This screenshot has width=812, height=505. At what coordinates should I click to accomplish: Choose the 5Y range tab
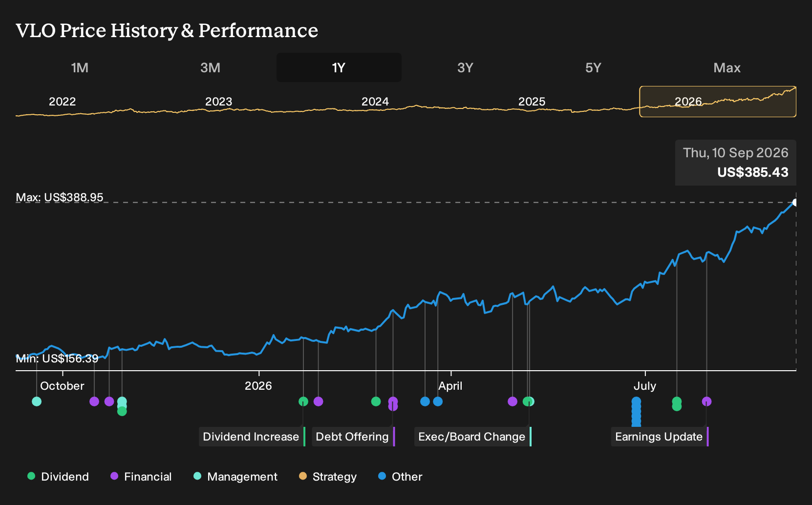pyautogui.click(x=593, y=67)
